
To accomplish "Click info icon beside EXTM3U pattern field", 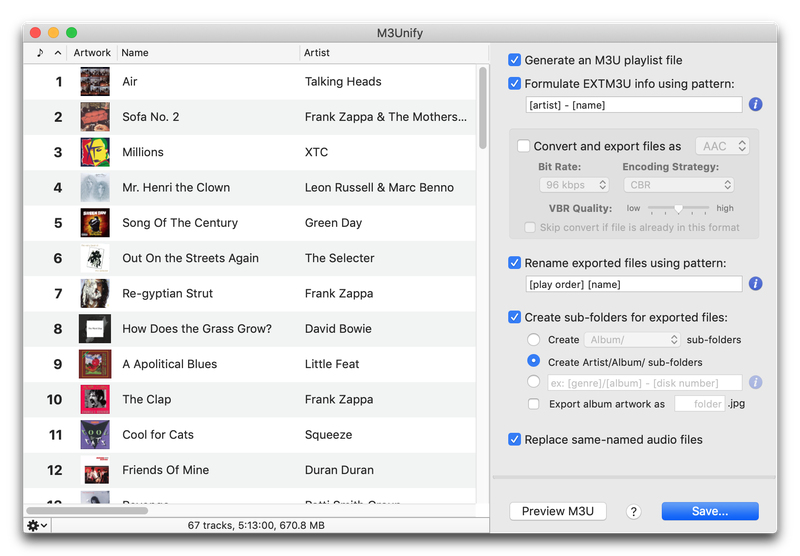I will tap(755, 105).
